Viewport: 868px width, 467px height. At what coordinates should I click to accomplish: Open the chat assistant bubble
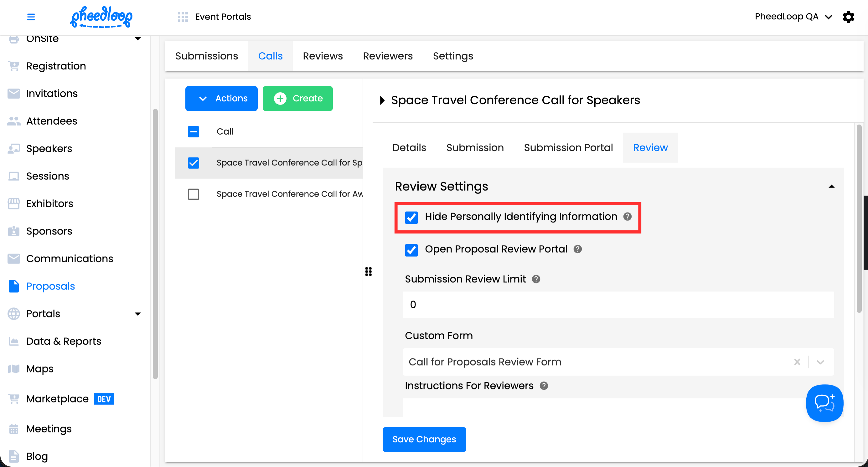pyautogui.click(x=824, y=403)
